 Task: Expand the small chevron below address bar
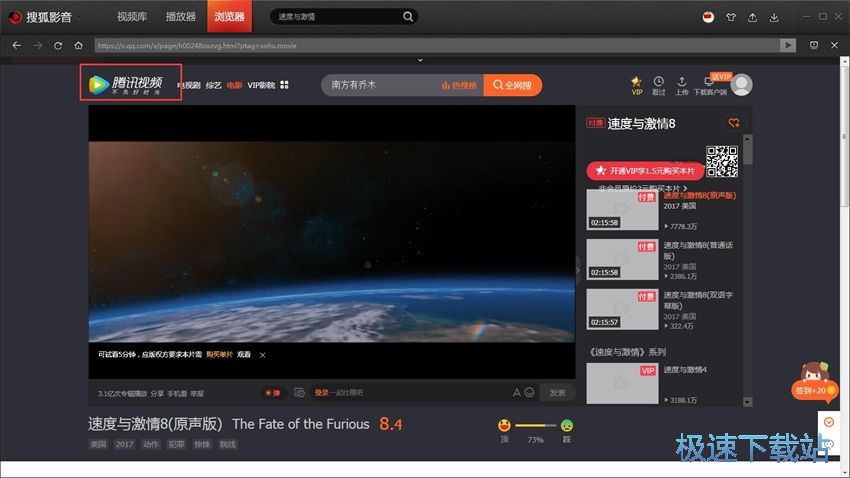[x=420, y=60]
